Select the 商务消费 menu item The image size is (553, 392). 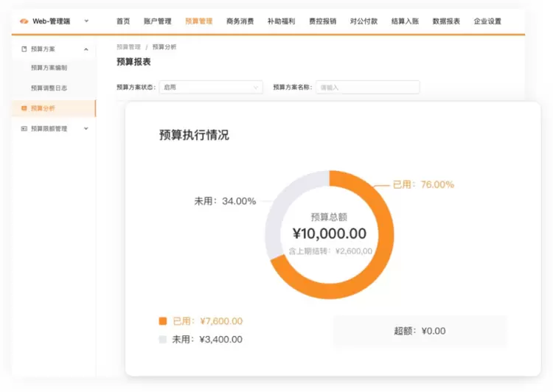point(240,21)
